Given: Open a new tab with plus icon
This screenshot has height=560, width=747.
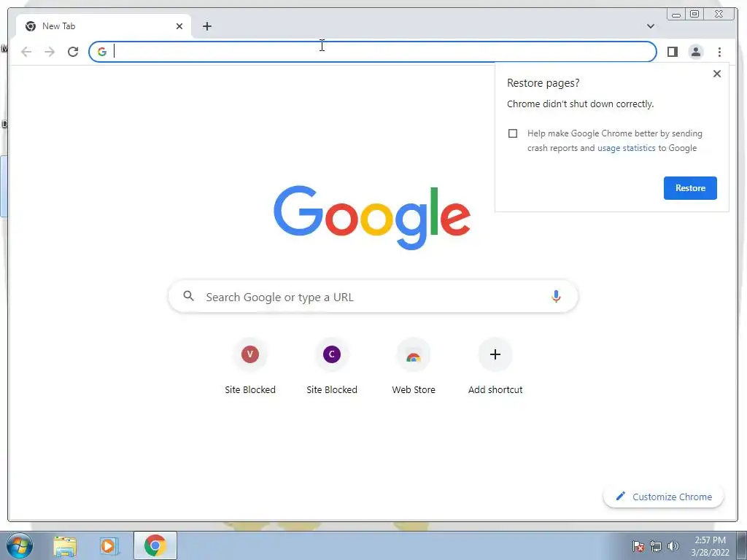Looking at the screenshot, I should click(206, 26).
